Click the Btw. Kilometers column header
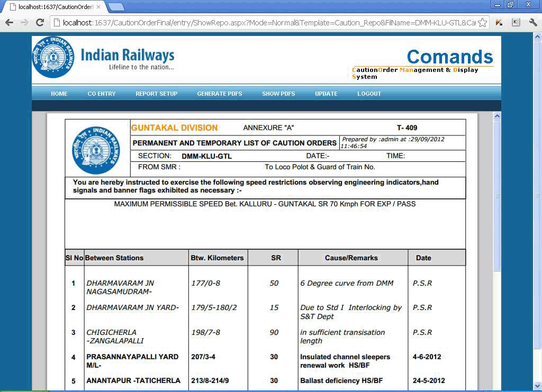The height and width of the screenshot is (392, 542). click(217, 258)
